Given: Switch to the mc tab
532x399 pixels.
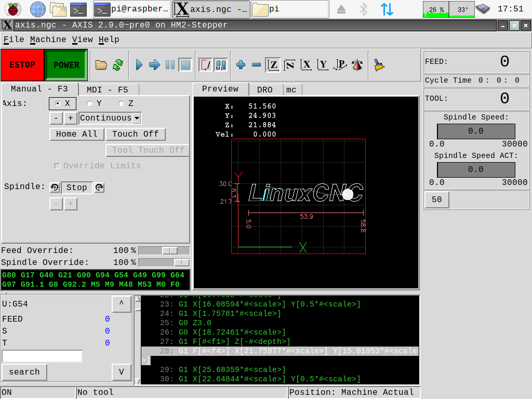Looking at the screenshot, I should [291, 90].
